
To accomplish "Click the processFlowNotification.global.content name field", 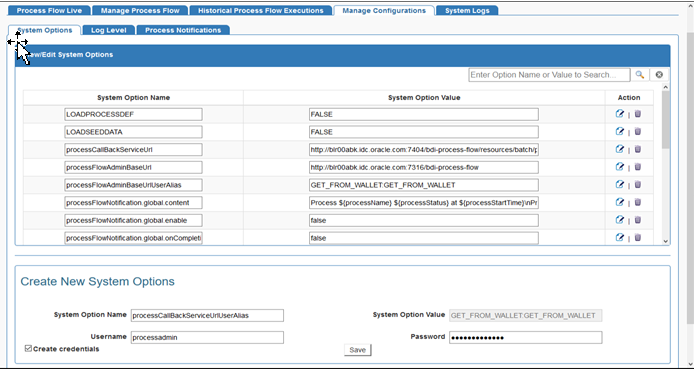I will 133,203.
